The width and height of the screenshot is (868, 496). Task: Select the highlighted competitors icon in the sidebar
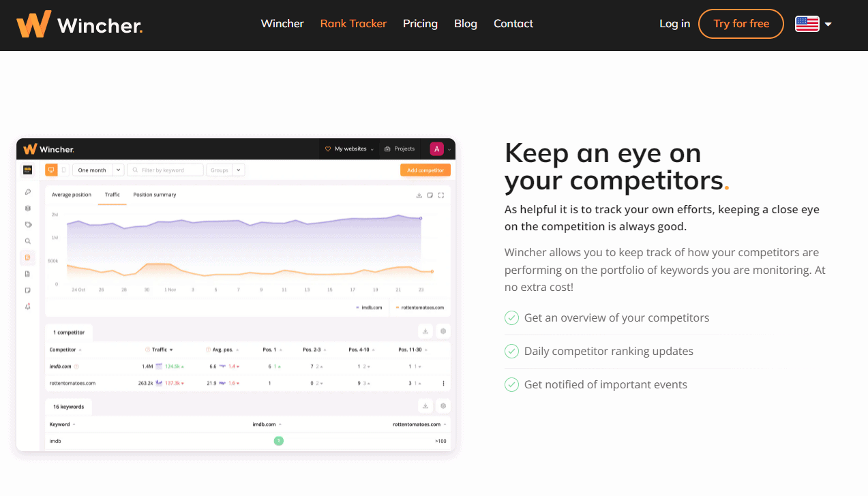[x=28, y=258]
